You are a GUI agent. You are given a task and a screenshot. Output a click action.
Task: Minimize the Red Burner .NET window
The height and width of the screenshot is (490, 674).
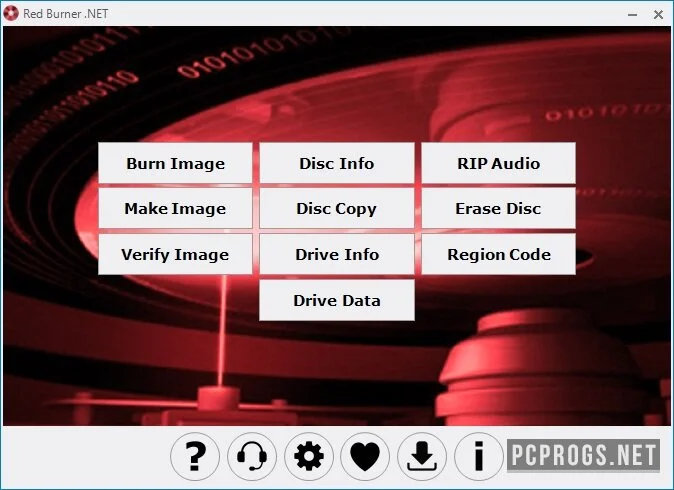click(x=632, y=15)
